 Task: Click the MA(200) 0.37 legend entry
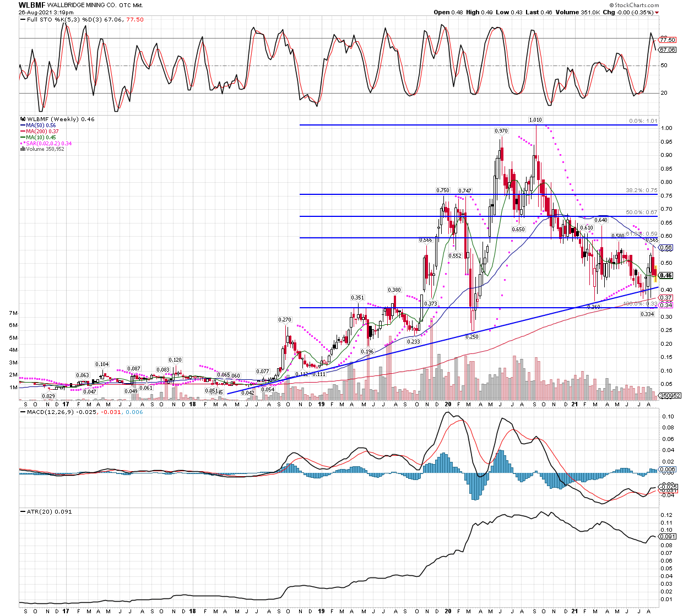click(42, 131)
